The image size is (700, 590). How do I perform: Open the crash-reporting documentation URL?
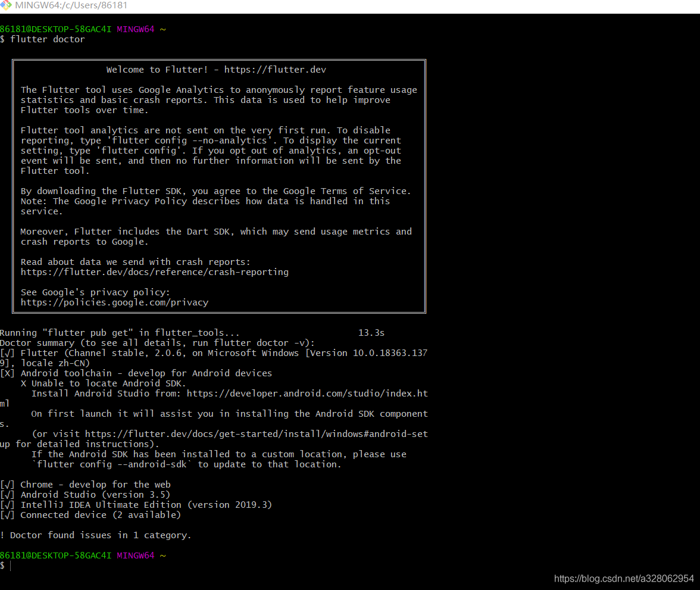[155, 272]
